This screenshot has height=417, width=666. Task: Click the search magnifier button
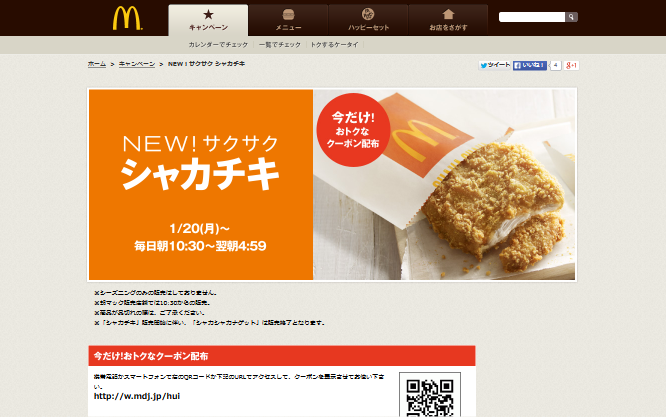[571, 17]
